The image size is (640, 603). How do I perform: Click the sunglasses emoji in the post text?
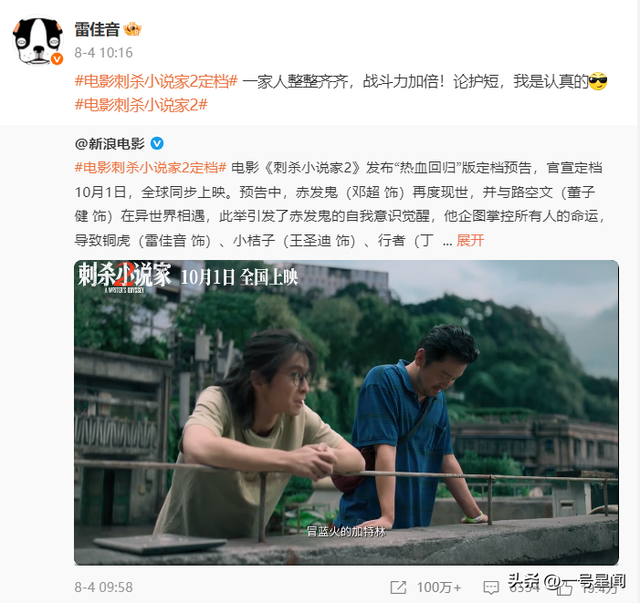coord(598,82)
